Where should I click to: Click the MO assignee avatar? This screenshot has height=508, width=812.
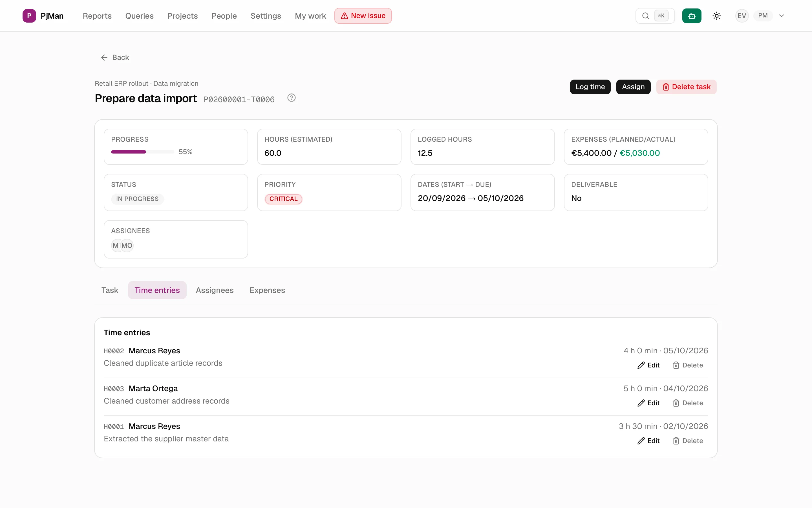[127, 246]
